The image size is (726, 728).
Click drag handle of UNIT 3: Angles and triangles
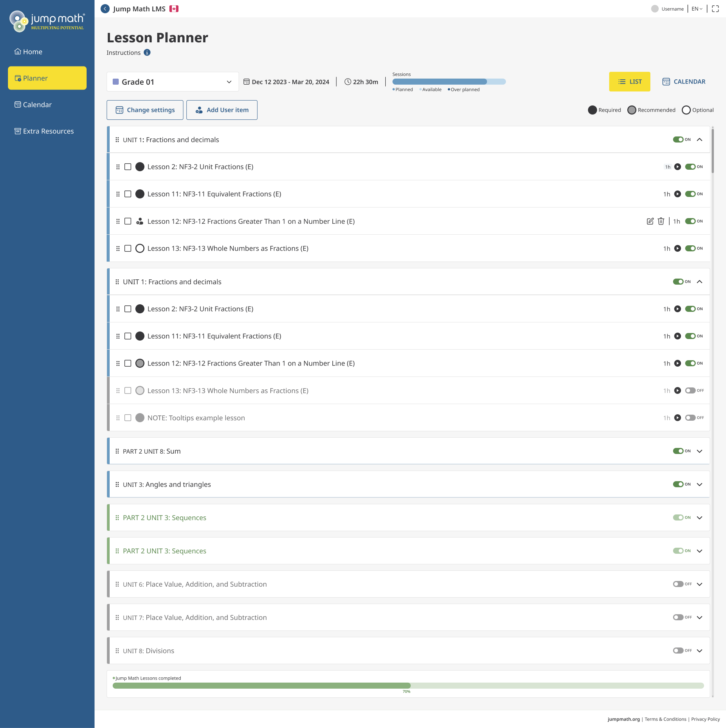tap(117, 484)
